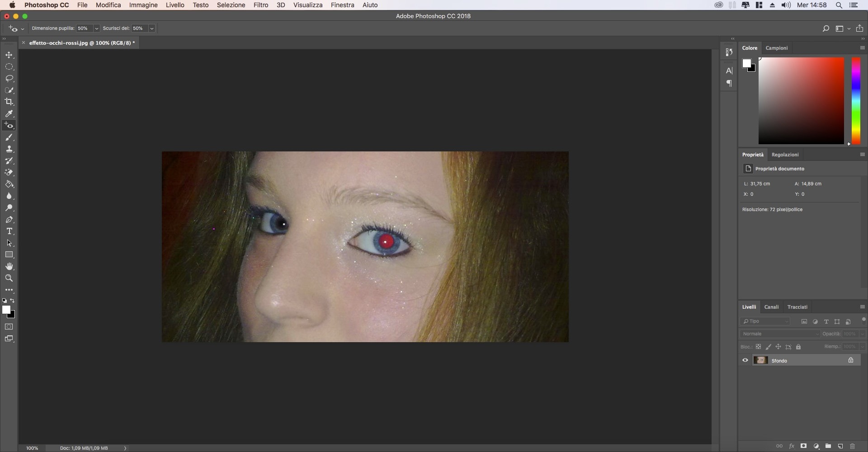Open the Normale blending mode dropdown

pyautogui.click(x=780, y=334)
